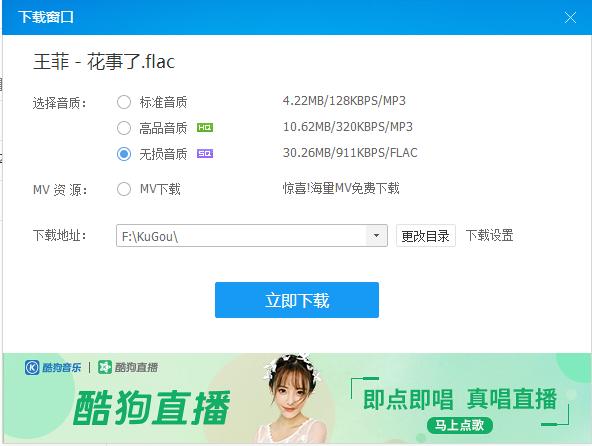Select 无损音质 lossless quality radio button
This screenshot has height=446, width=592.
click(124, 154)
